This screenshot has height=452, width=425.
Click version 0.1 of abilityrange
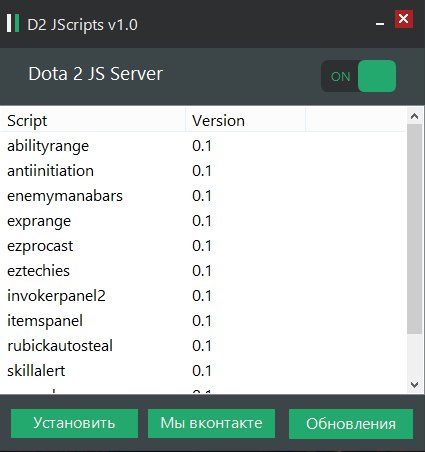pos(202,146)
